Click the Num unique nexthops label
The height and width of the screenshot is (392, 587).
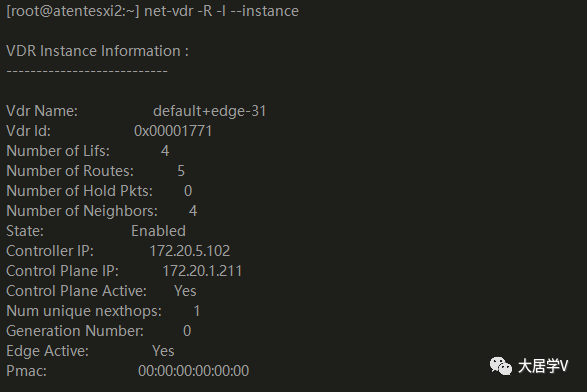84,311
